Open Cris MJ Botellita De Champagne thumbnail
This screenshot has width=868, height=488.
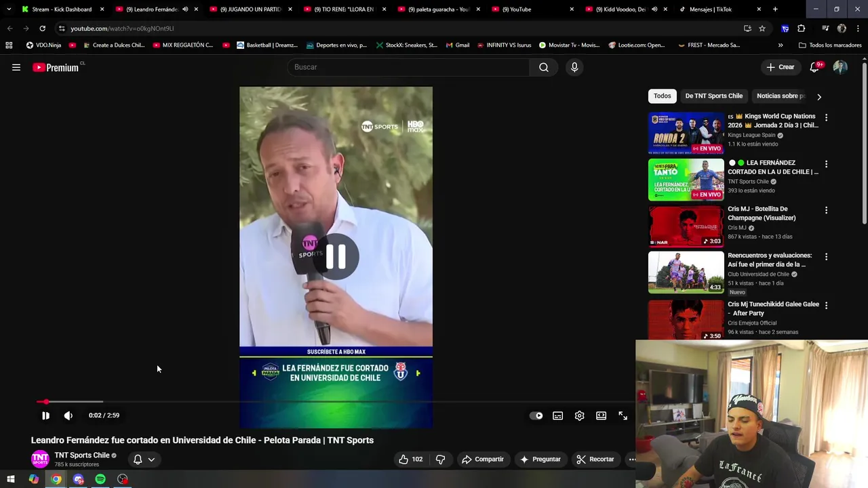(686, 226)
